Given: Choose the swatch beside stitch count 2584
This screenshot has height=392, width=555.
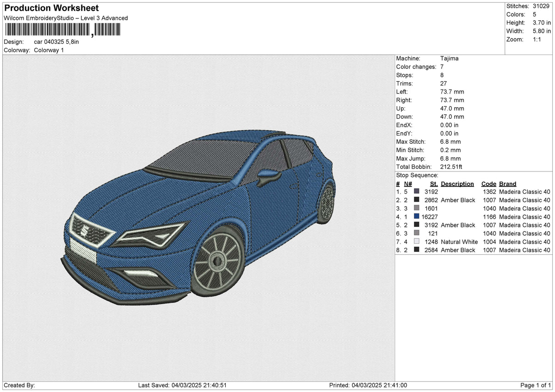Looking at the screenshot, I should pos(417,250).
